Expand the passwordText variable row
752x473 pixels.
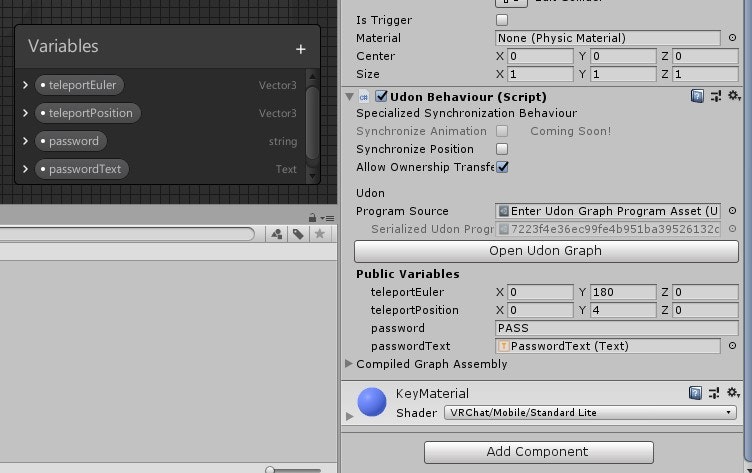point(25,169)
